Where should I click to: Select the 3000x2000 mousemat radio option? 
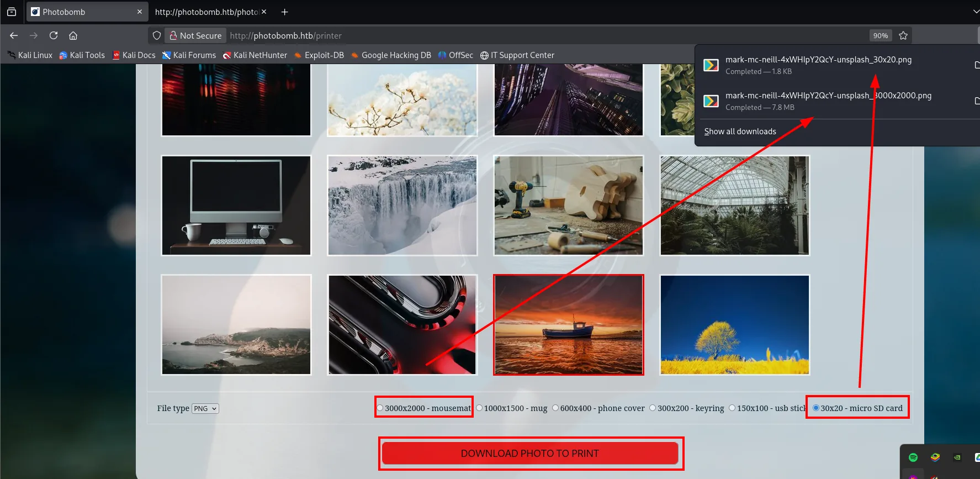380,408
